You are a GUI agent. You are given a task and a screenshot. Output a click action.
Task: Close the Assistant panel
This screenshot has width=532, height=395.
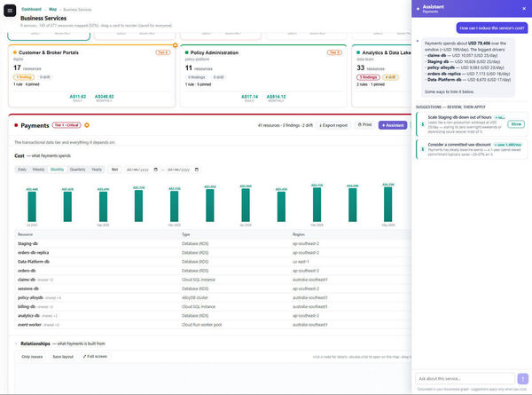pyautogui.click(x=524, y=9)
